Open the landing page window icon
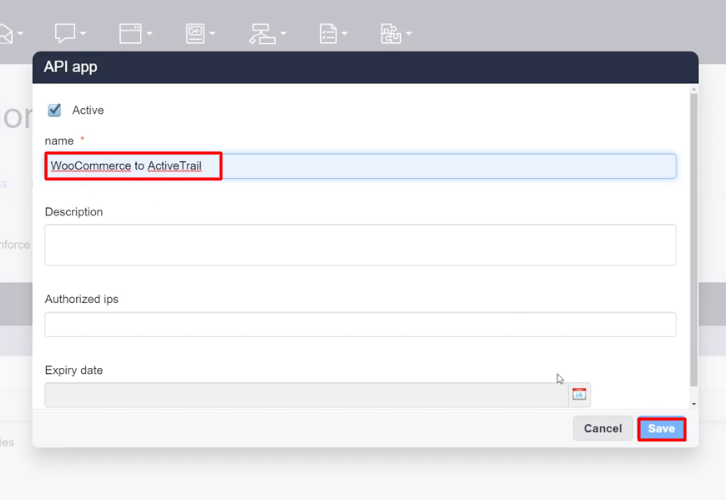The height and width of the screenshot is (500, 726). [131, 33]
